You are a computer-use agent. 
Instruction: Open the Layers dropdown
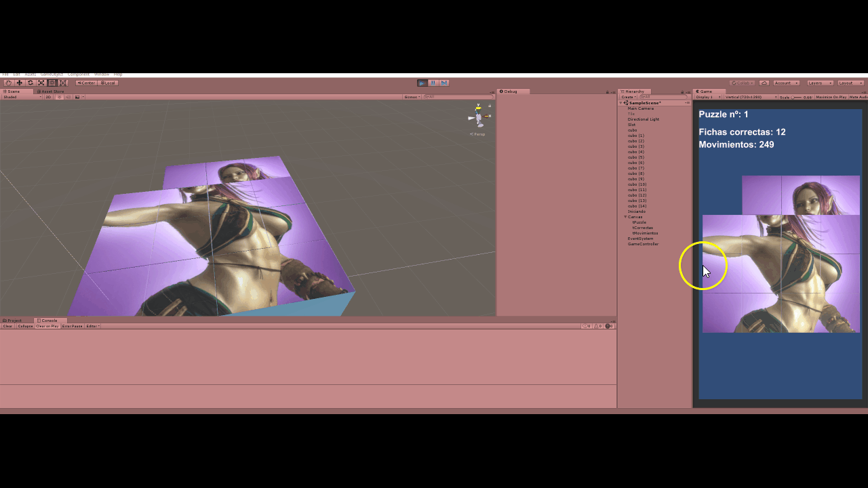click(x=820, y=83)
